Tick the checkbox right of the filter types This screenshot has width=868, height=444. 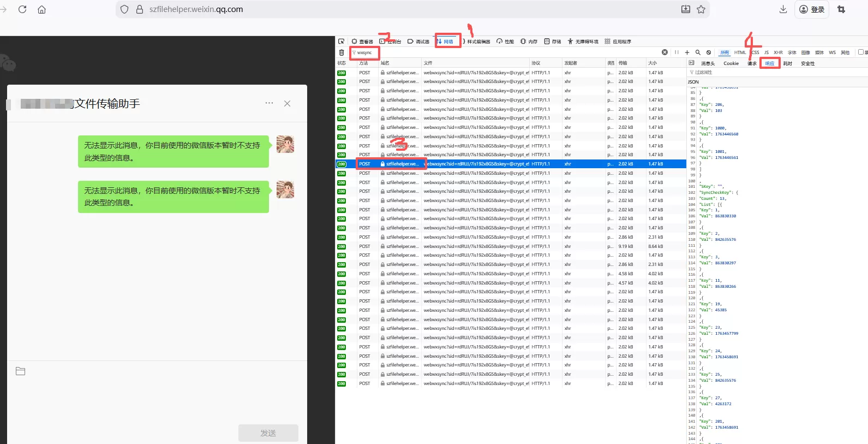[x=860, y=52]
